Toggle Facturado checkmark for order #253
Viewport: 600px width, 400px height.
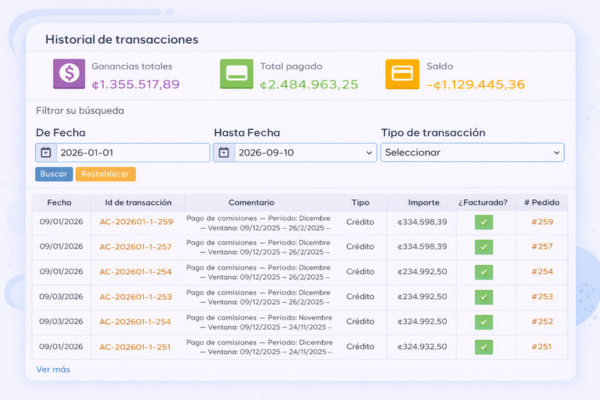click(x=484, y=297)
